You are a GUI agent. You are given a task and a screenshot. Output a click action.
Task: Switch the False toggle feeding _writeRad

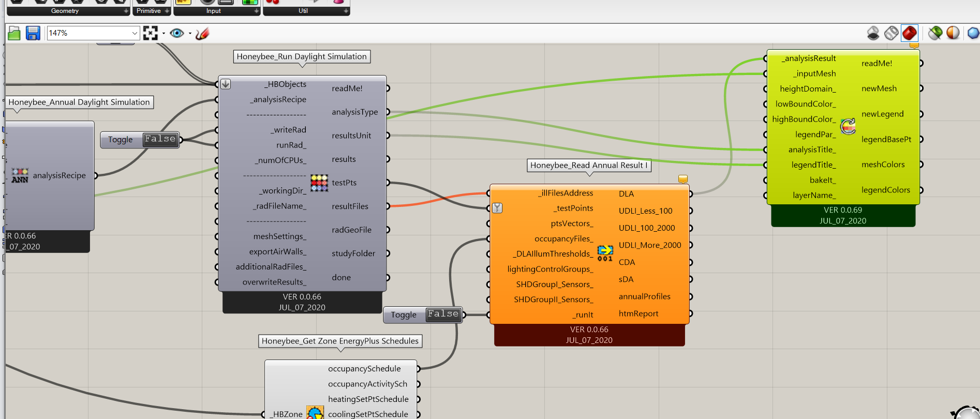[160, 139]
